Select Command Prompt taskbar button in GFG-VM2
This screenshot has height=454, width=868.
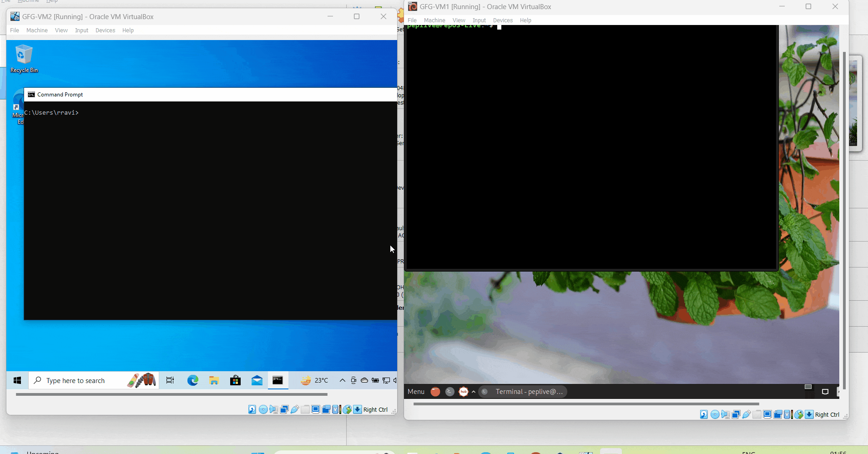pyautogui.click(x=278, y=380)
